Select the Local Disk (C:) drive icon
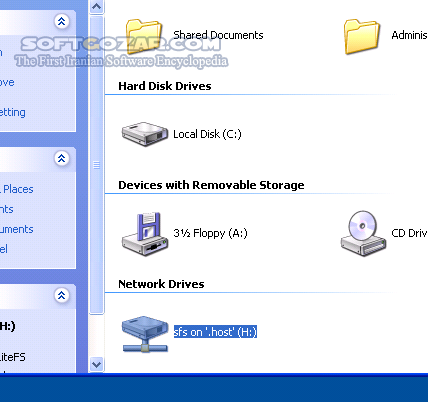The width and height of the screenshot is (428, 402). 145,134
